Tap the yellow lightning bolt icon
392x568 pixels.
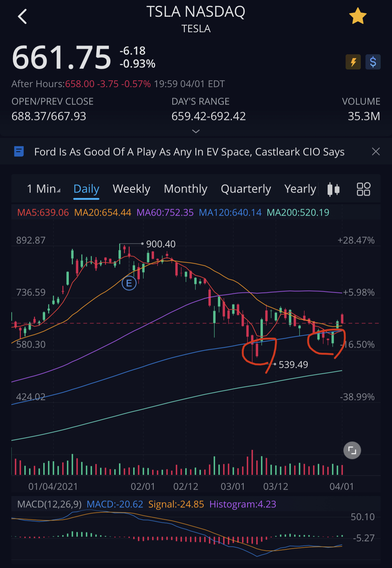tap(353, 62)
